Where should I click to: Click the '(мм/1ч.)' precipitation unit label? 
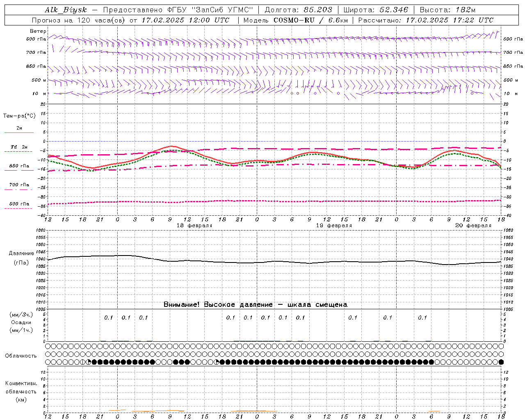point(21,330)
